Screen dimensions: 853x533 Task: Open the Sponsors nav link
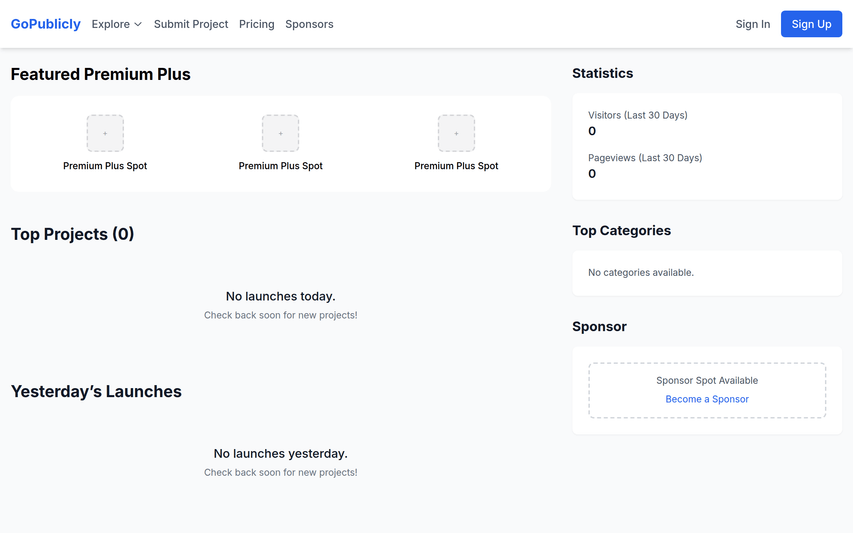click(x=309, y=24)
